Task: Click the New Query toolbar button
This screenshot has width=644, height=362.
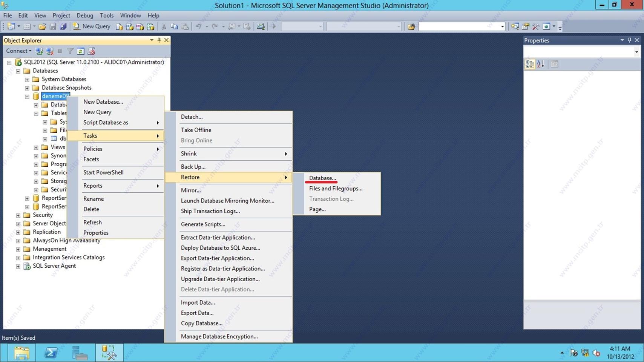Action: 92,26
